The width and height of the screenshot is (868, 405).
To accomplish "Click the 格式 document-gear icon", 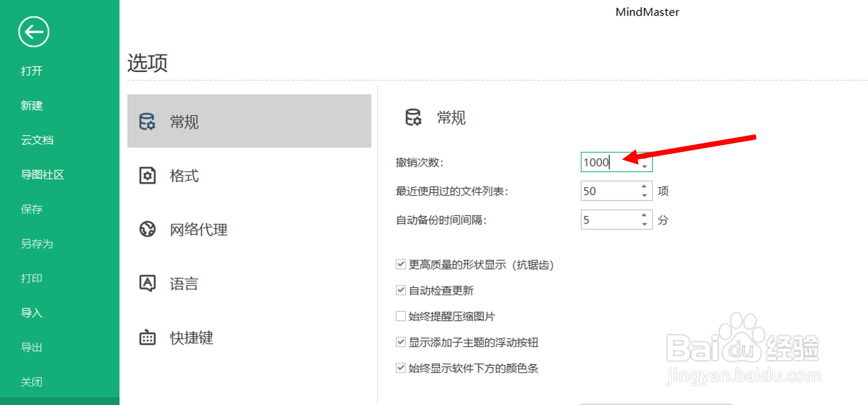I will click(x=148, y=175).
